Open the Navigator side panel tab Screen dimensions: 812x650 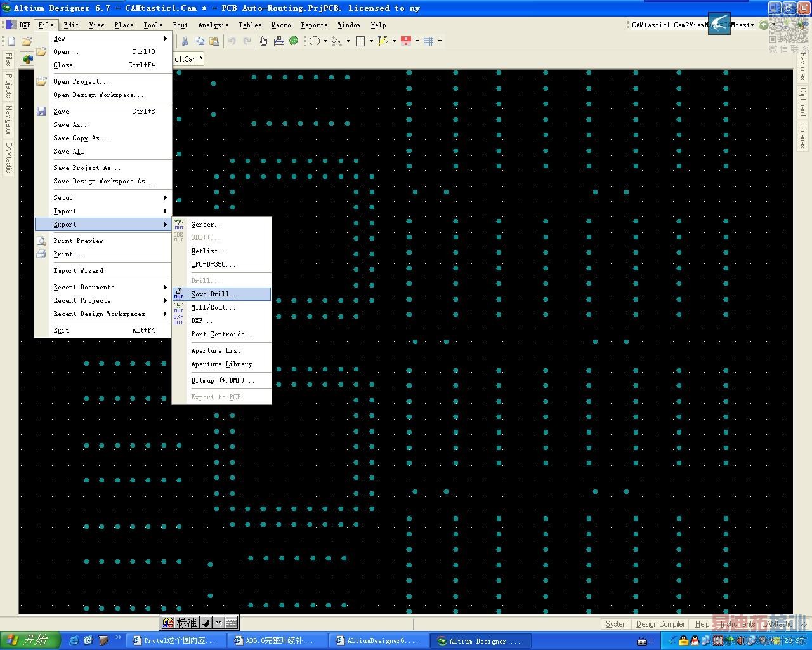tap(8, 120)
